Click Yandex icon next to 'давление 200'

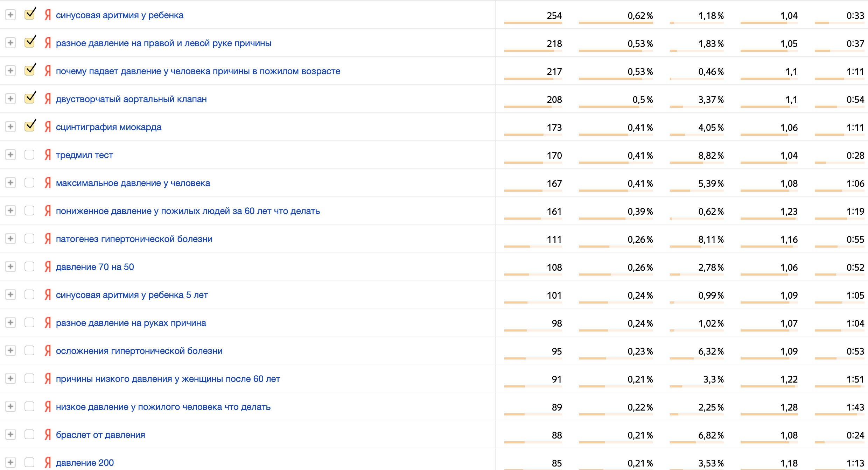point(48,462)
